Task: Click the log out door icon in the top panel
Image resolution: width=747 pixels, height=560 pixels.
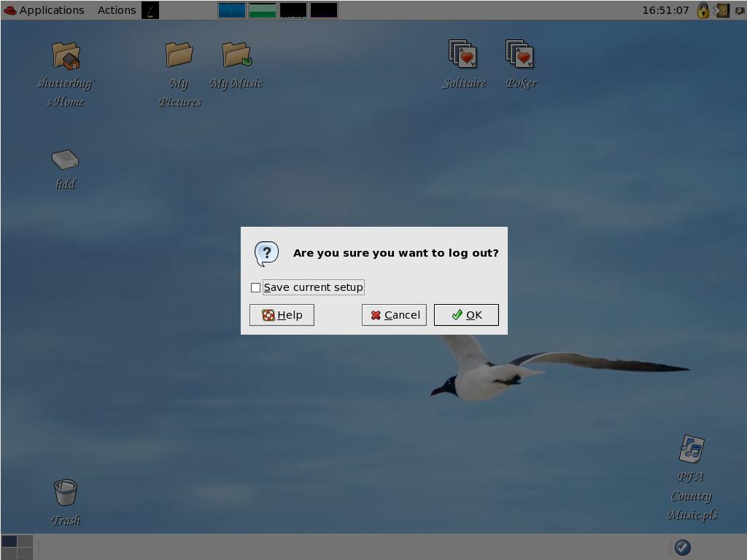Action: 721,10
